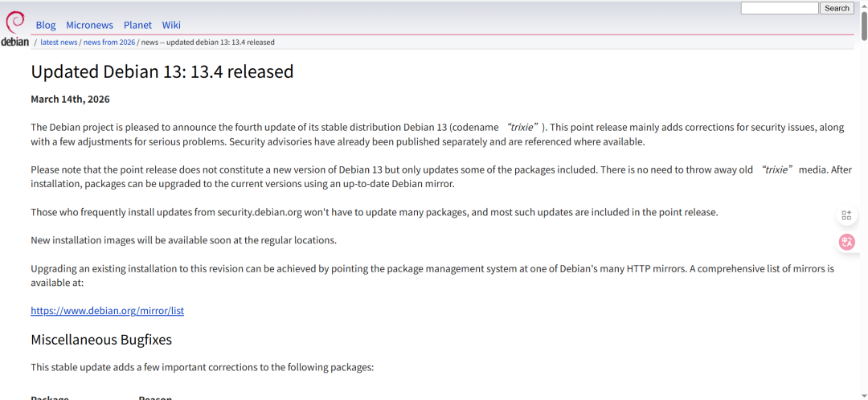Image resolution: width=868 pixels, height=400 pixels.
Task: Open the floating grid apps icon
Action: coord(846,215)
